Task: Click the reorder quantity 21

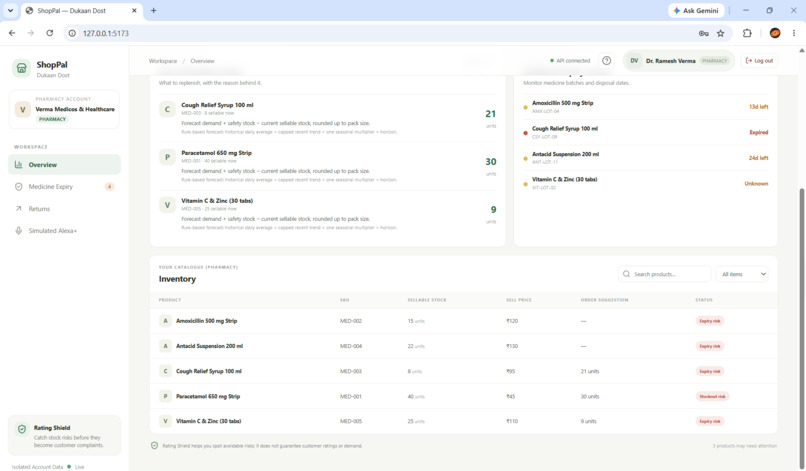Action: pos(490,114)
